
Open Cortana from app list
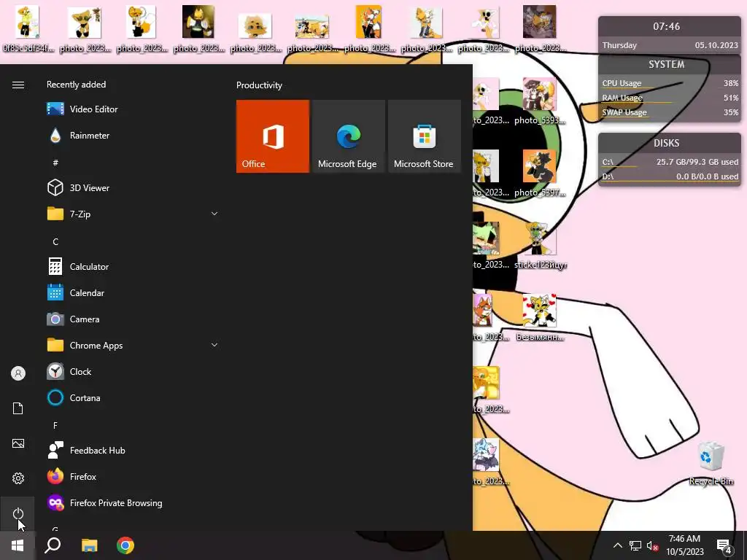[x=133, y=397]
